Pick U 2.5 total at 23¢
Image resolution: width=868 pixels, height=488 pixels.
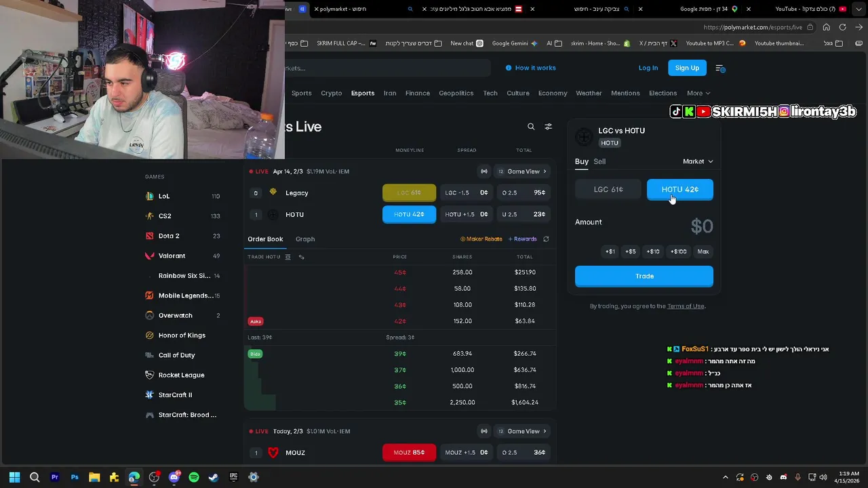point(524,214)
